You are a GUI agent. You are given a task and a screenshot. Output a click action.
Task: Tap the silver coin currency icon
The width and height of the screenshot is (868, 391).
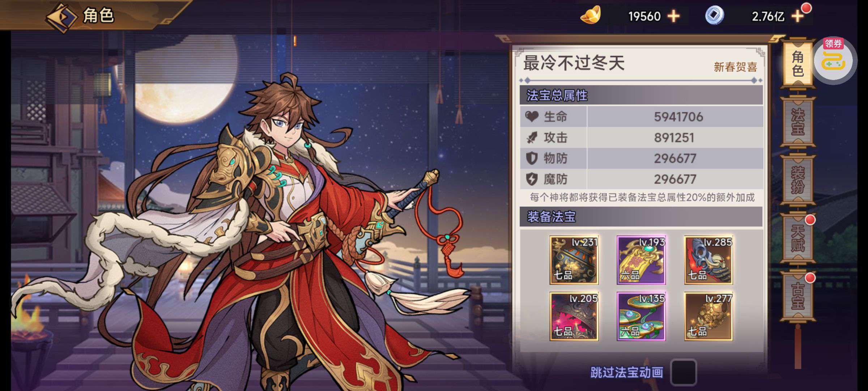point(715,15)
